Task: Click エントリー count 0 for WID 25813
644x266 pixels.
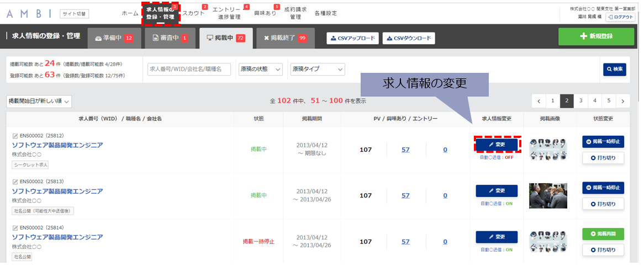Action: coord(445,196)
